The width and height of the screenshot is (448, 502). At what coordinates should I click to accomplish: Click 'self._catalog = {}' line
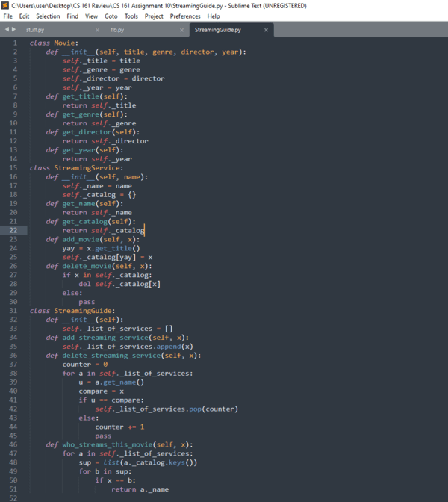tap(99, 195)
